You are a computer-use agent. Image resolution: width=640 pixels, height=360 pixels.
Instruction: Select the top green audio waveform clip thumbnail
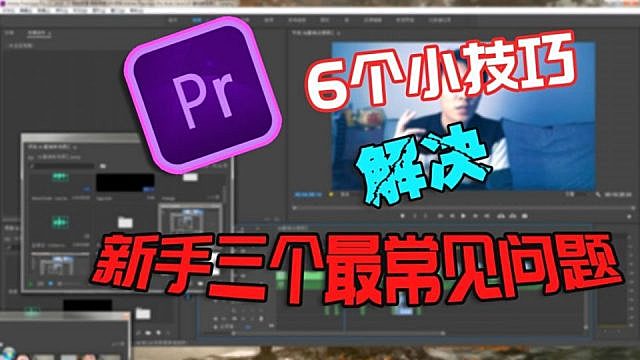[x=60, y=177]
